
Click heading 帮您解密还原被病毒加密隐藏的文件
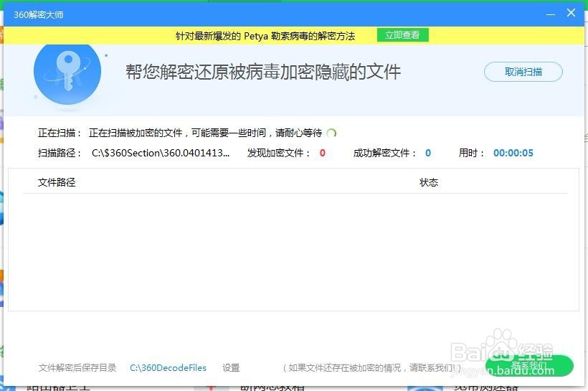pyautogui.click(x=263, y=72)
